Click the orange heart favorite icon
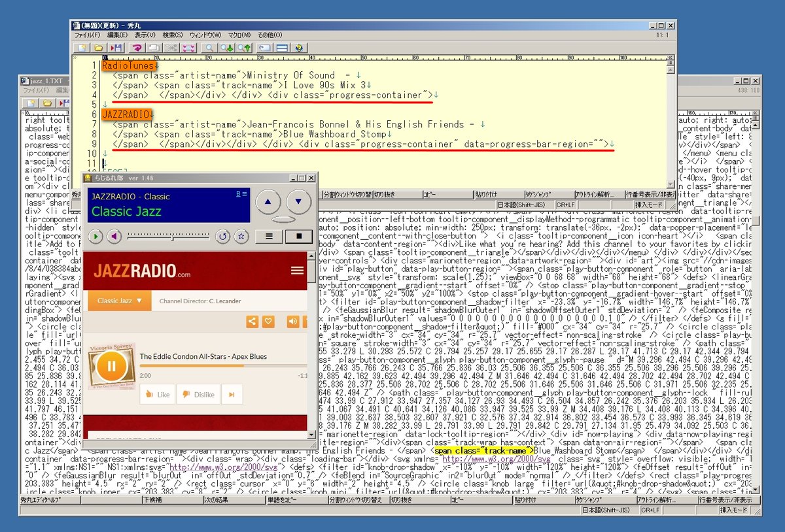Screen dimensions: 785x532 pos(268,321)
